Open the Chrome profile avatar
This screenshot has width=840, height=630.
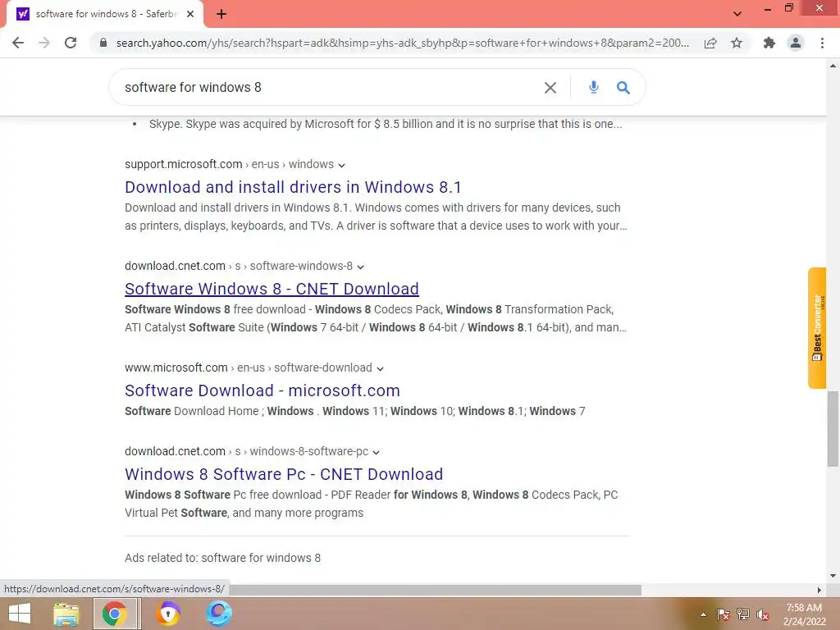pos(796,43)
